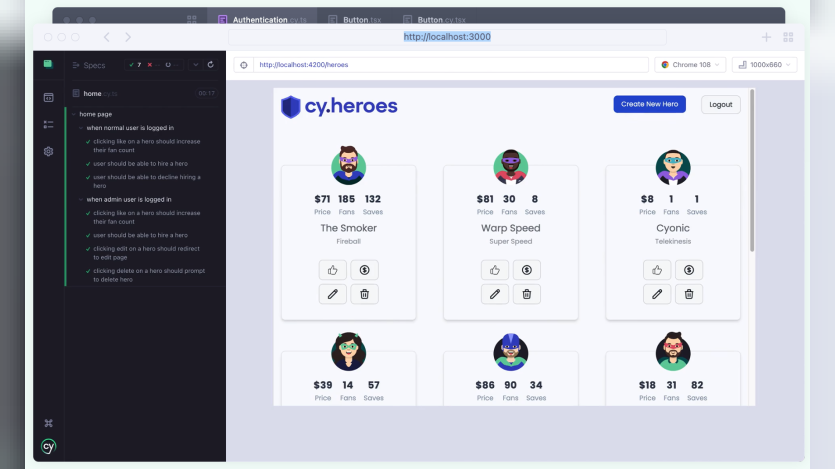Open Cypress settings gear in sidebar

tap(48, 152)
